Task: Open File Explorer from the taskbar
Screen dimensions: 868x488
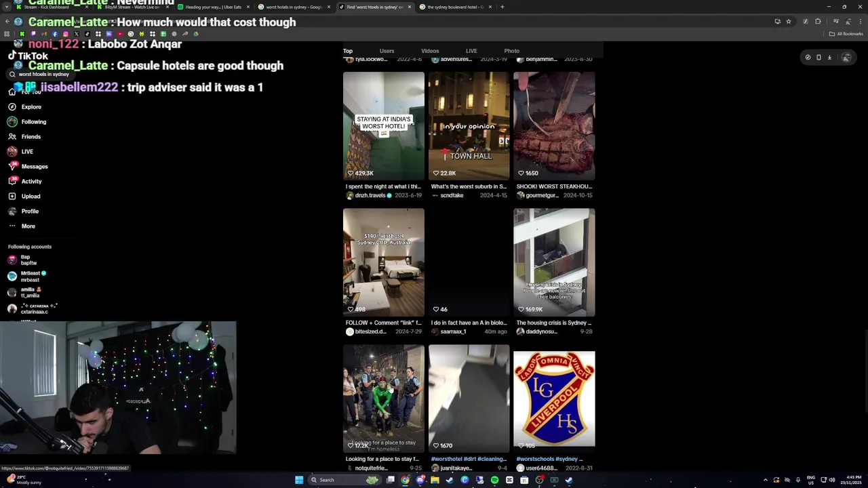Action: click(435, 480)
